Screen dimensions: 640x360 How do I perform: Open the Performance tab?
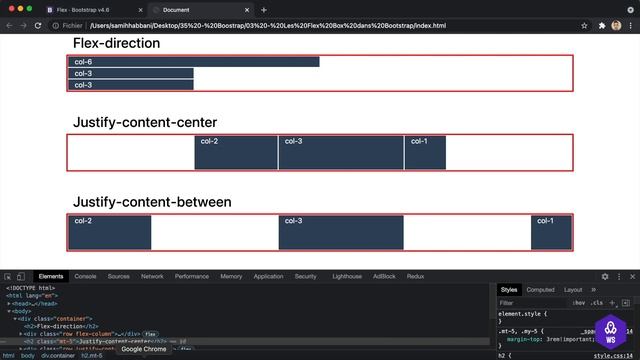pos(192,276)
